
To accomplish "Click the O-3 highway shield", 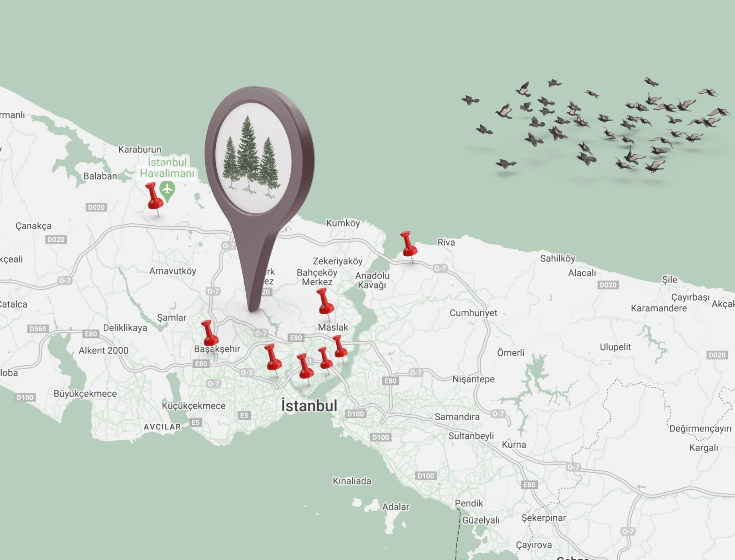I will click(x=246, y=372).
